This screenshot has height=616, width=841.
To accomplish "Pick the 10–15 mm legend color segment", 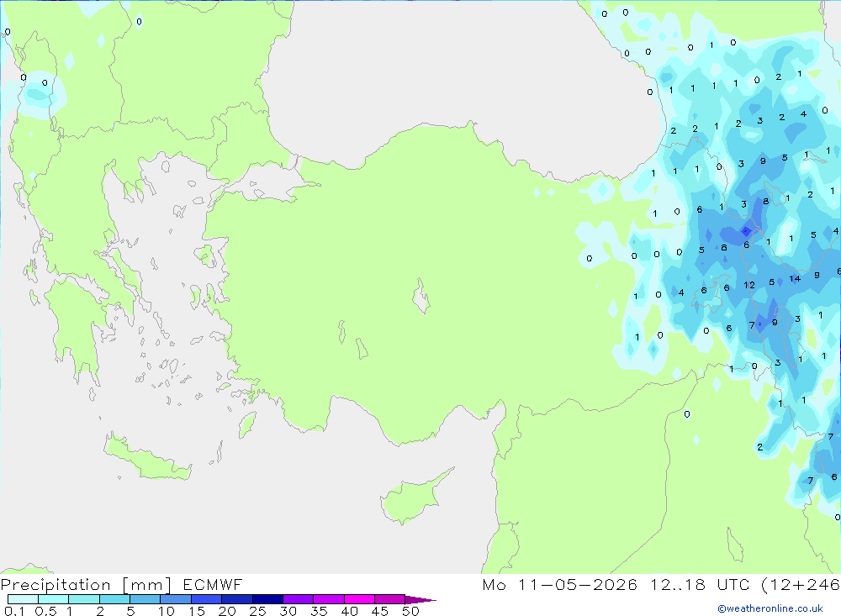I will pyautogui.click(x=176, y=599).
